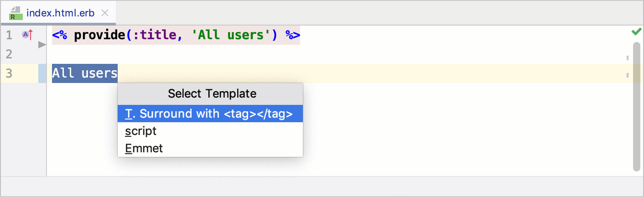Click line number 1 in the gutter

click(9, 35)
